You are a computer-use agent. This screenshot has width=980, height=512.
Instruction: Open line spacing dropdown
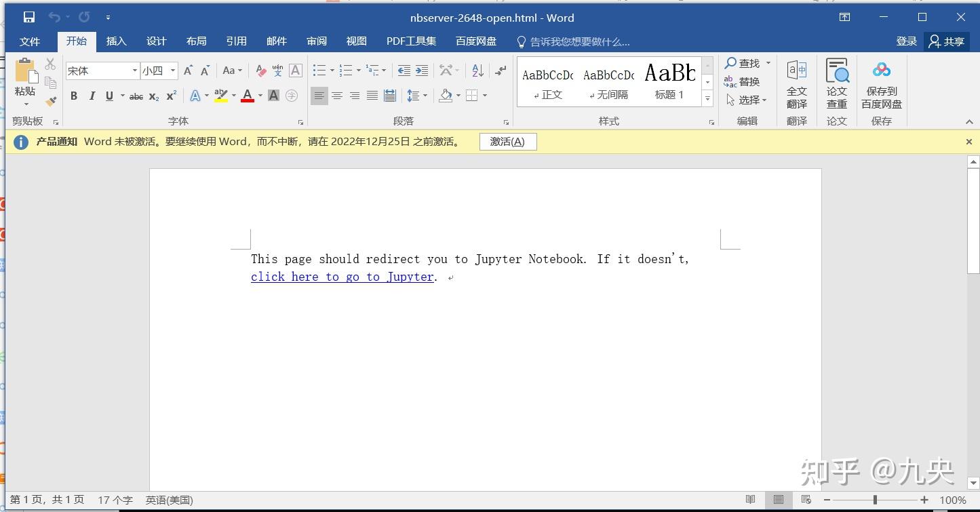click(417, 96)
